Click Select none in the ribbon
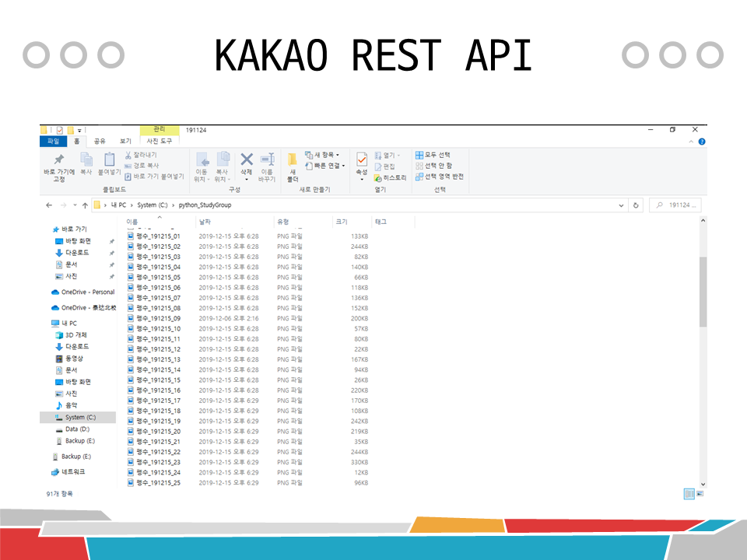The width and height of the screenshot is (747, 560). pyautogui.click(x=433, y=166)
